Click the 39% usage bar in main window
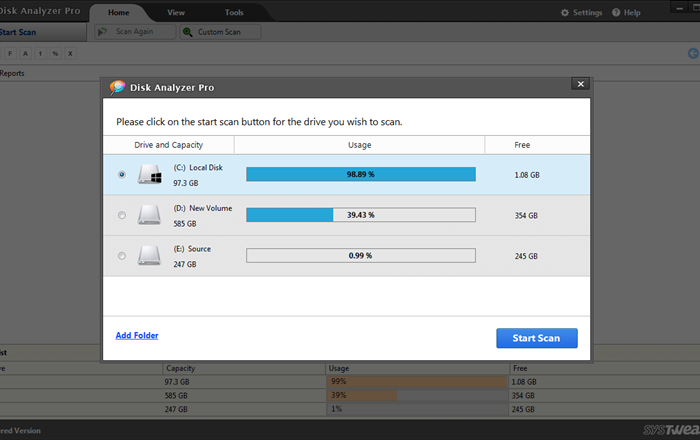This screenshot has width=700, height=440. (x=417, y=395)
